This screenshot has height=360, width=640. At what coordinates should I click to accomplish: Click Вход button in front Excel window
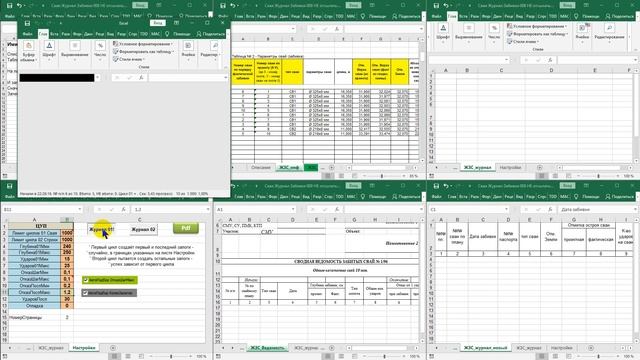coord(158,23)
